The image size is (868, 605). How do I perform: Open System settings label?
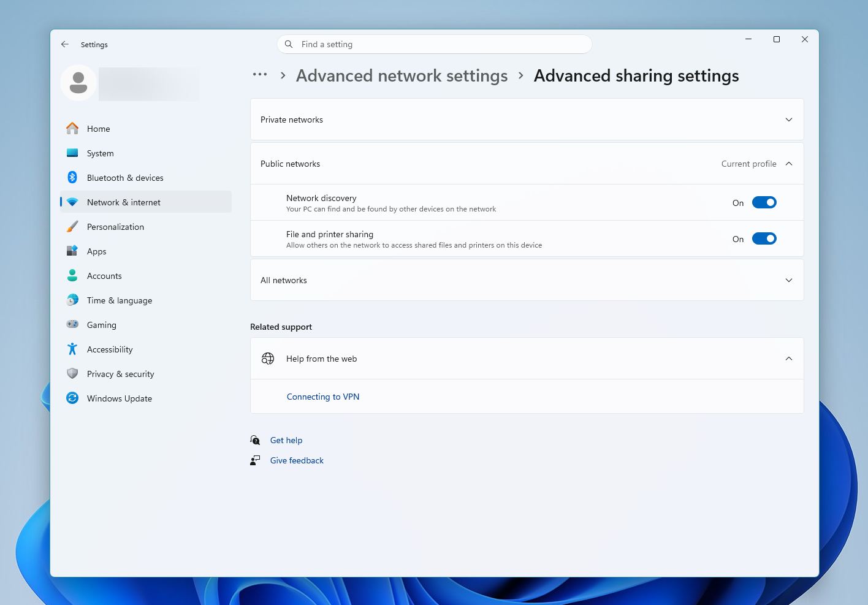coord(101,153)
